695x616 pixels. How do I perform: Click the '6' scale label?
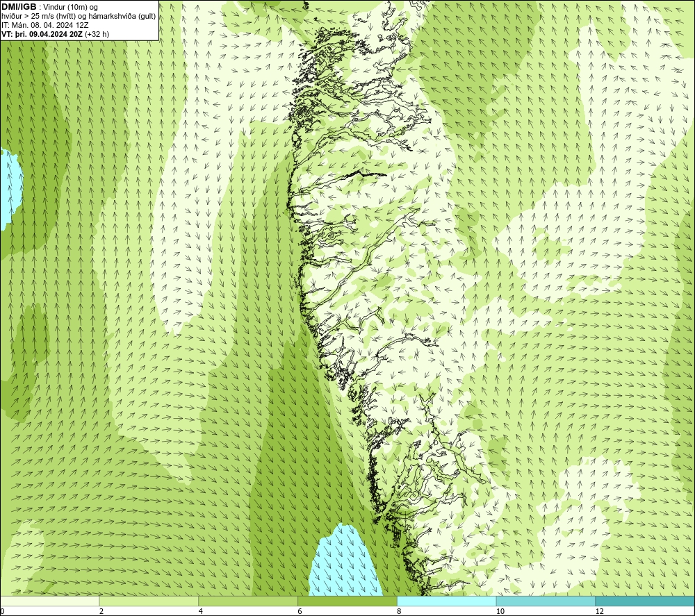(300, 611)
